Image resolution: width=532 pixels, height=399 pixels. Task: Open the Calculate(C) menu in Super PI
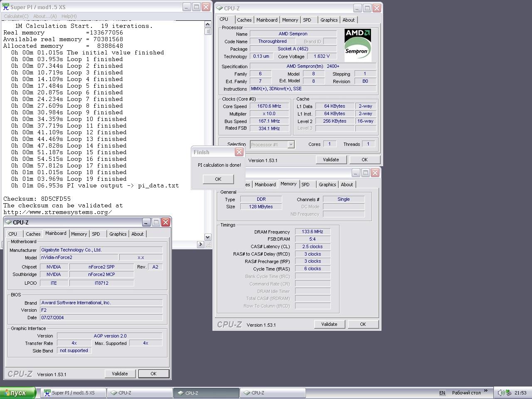[16, 16]
